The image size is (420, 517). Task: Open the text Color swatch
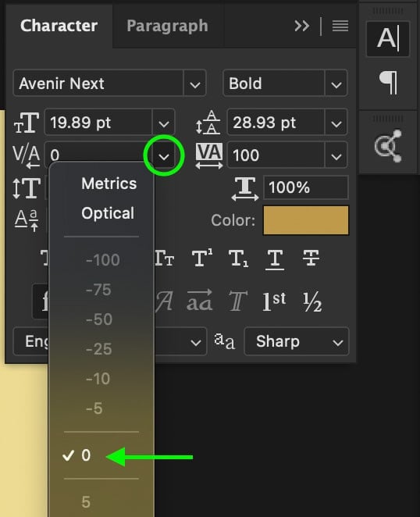click(x=306, y=220)
